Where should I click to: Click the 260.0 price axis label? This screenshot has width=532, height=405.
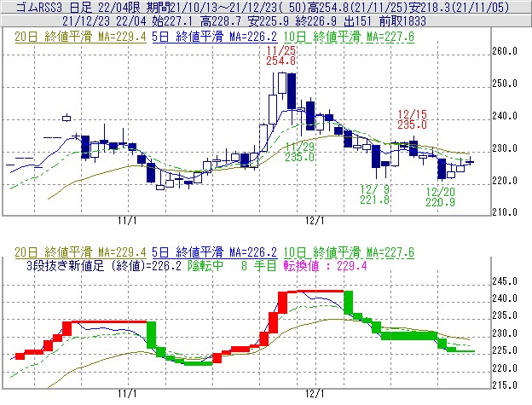coord(505,51)
